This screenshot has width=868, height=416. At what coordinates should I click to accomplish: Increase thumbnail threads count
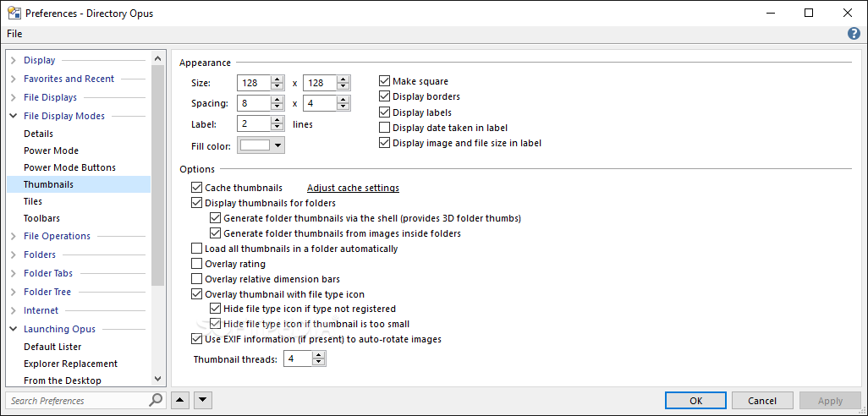coord(318,356)
